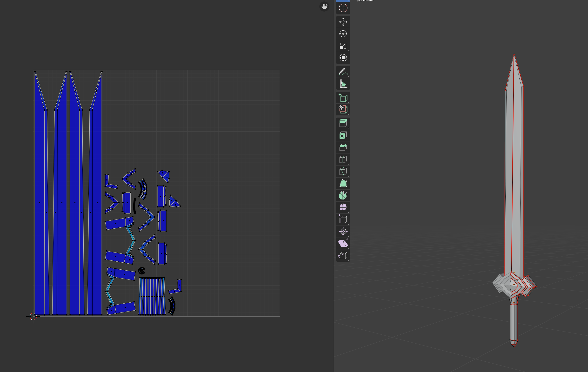This screenshot has height=372, width=588.
Task: Choose the Smooth vertices tool
Action: click(x=343, y=207)
